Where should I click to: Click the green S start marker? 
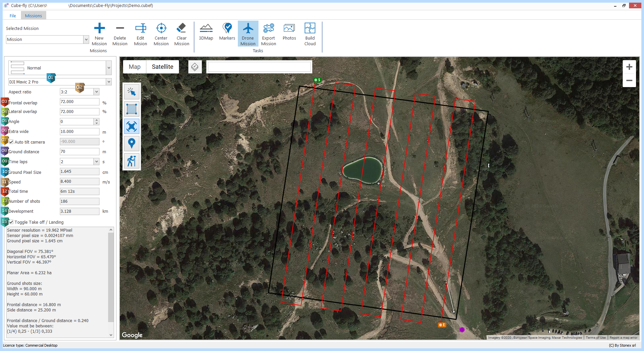point(317,80)
